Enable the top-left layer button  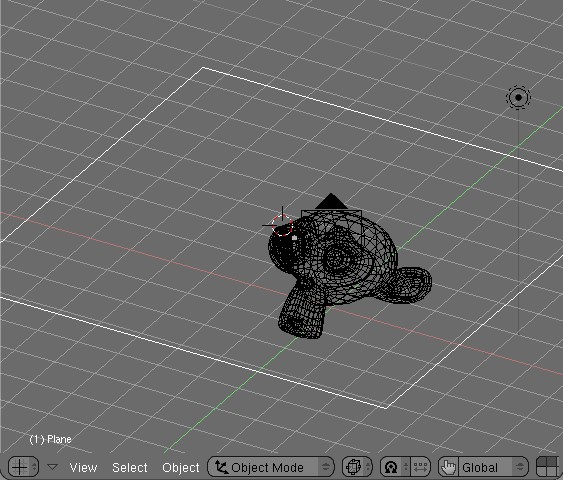tap(542, 462)
